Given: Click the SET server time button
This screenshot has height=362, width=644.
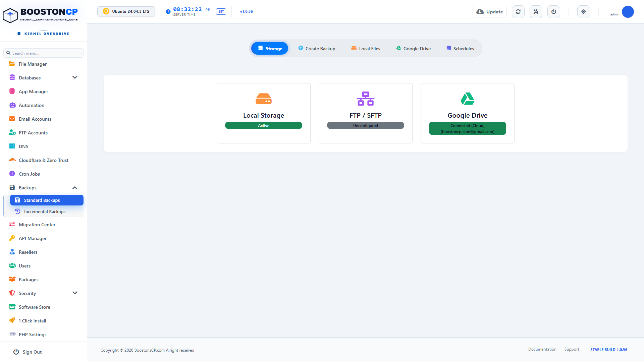Looking at the screenshot, I should tap(221, 11).
